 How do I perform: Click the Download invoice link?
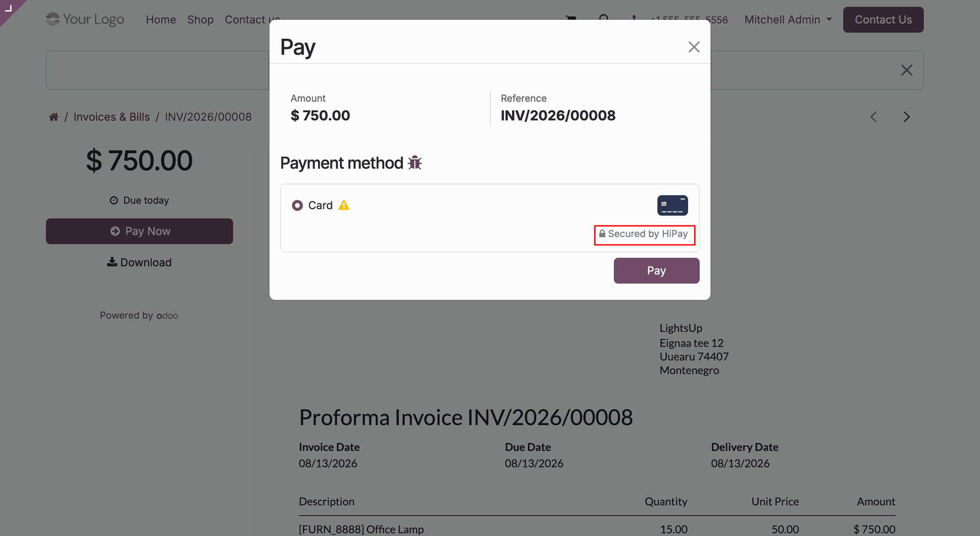pyautogui.click(x=139, y=262)
